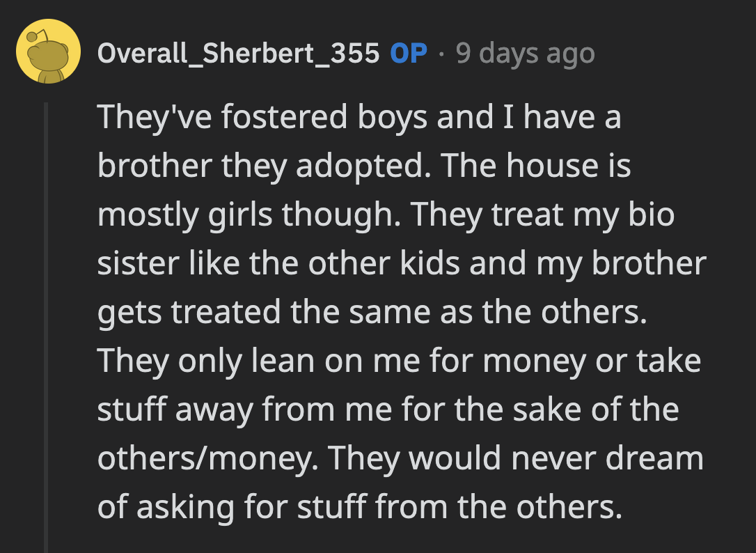Click the '9 days ago' timestamp
Screen dimensions: 756x553
[x=524, y=52]
